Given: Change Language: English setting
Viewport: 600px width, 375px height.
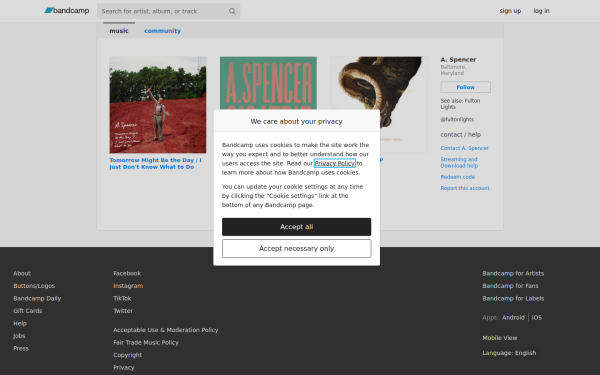Looking at the screenshot, I should (509, 353).
